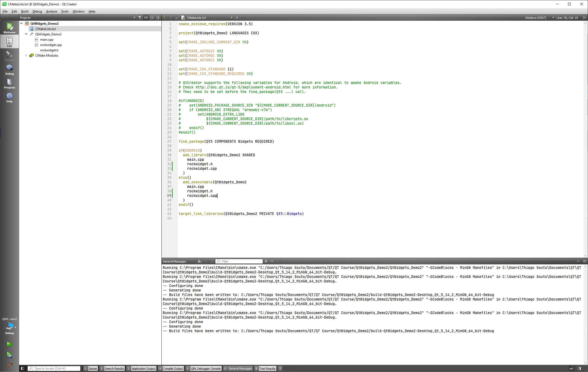Image resolution: width=588 pixels, height=372 pixels.
Task: Go forward in editor navigation history
Action: [171, 18]
